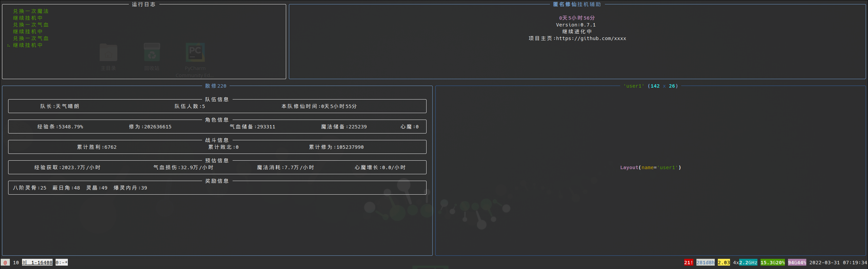Click the 2022-03-31 date in status bar

pos(825,263)
